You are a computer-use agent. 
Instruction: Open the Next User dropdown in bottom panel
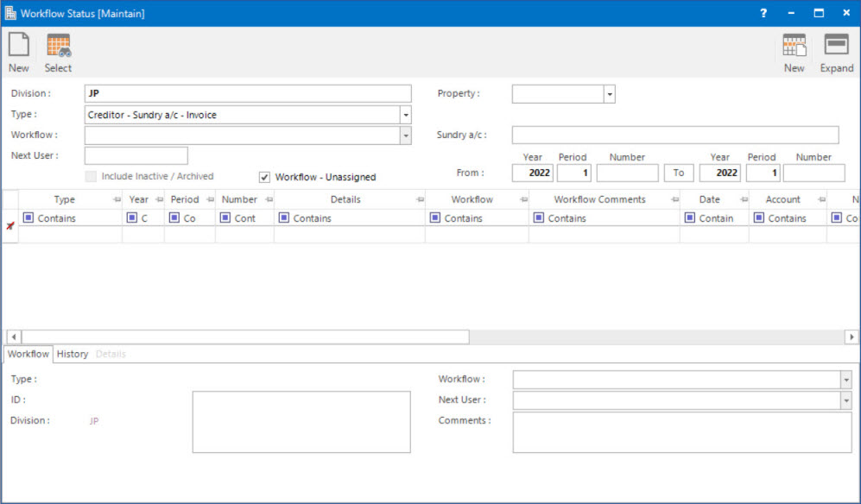tap(845, 400)
